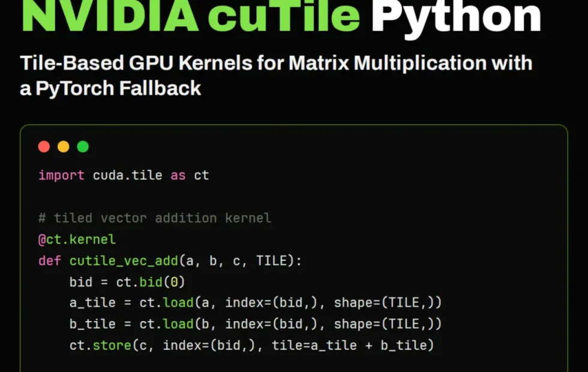Click the 'NVIDIA cuTile' green heading text
The width and height of the screenshot is (588, 372).
[191, 16]
